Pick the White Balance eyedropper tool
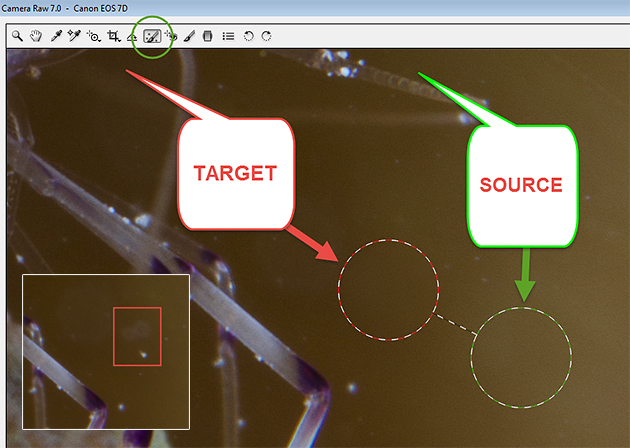This screenshot has width=630, height=448. click(x=56, y=36)
